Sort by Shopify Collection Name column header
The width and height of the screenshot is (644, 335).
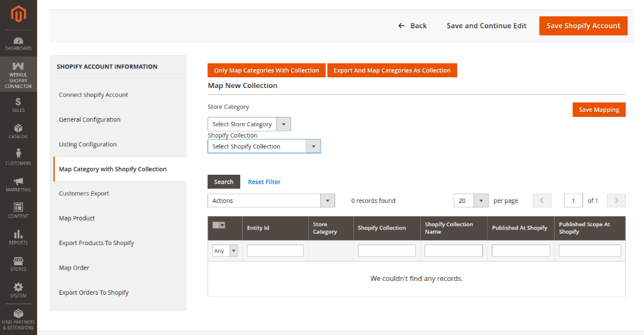(x=454, y=228)
